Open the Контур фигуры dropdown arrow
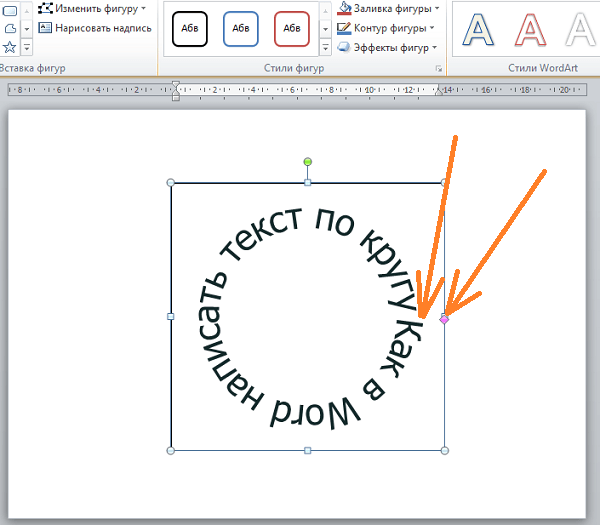Screen dimensions: 600x525 point(432,28)
